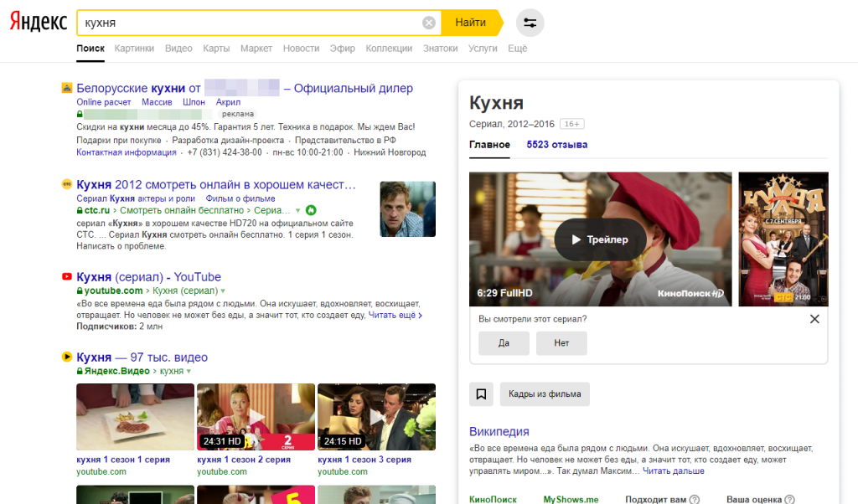Click the Кадры из фильма button
Viewport: 858px width, 504px height.
(545, 394)
